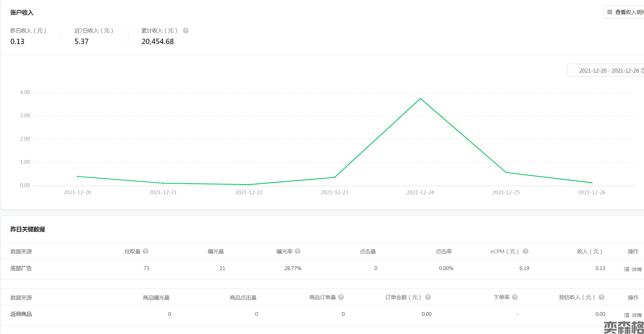The height and width of the screenshot is (334, 644).
Task: Click chart data point for 2021-12-23
Action: [x=334, y=177]
